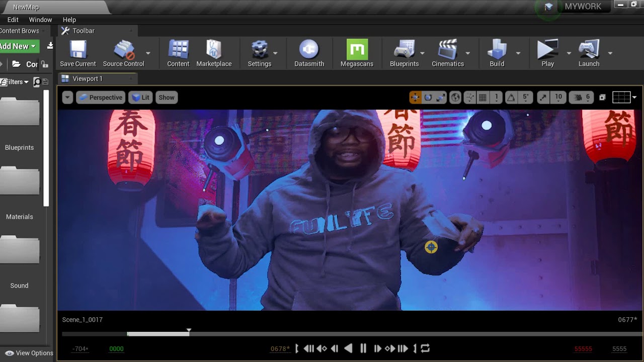Click the save search icon beside Filters
The height and width of the screenshot is (362, 644).
45,82
